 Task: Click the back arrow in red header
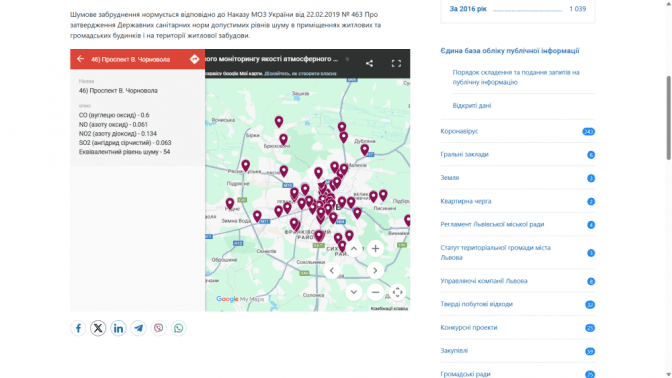click(x=80, y=59)
